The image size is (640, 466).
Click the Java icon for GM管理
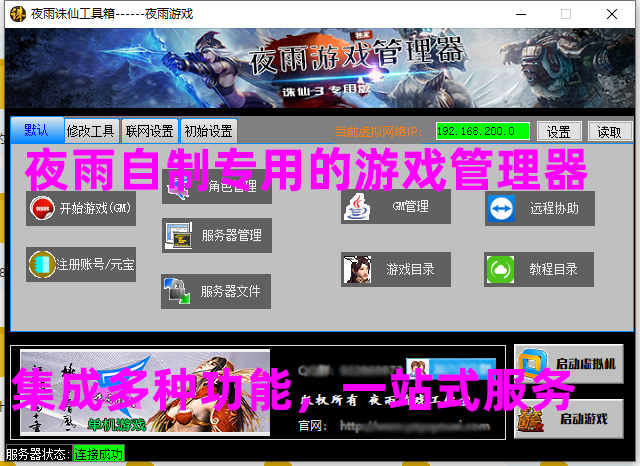pos(357,208)
